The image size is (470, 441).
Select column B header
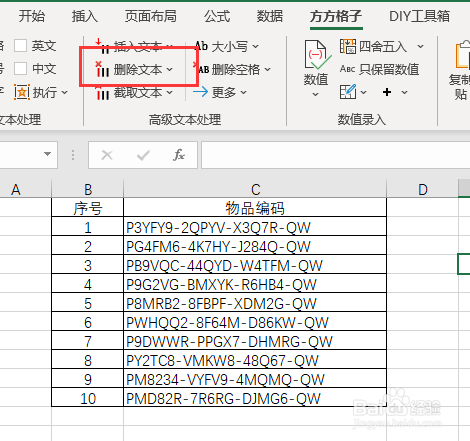88,189
